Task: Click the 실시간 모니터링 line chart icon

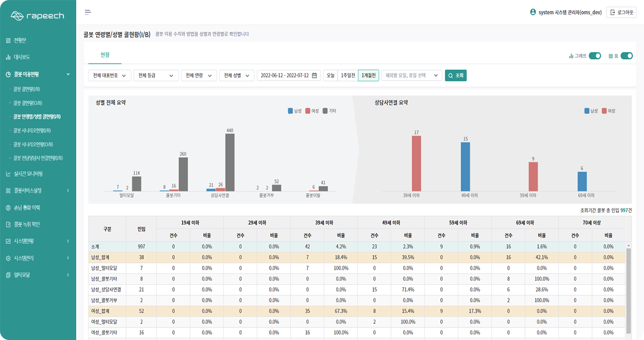Action: click(x=8, y=174)
